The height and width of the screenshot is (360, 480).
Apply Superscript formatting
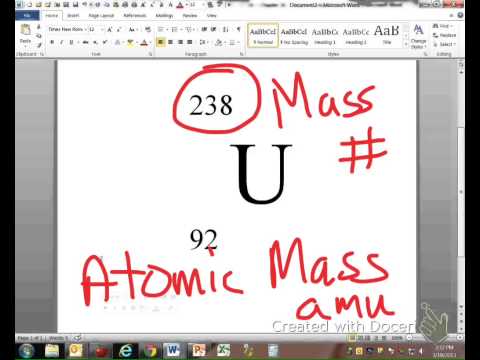[x=105, y=42]
